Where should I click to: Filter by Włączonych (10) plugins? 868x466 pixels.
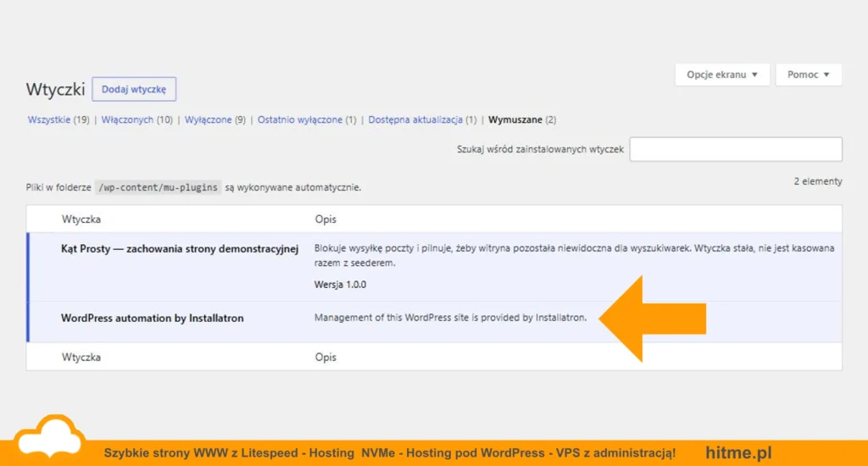click(136, 119)
